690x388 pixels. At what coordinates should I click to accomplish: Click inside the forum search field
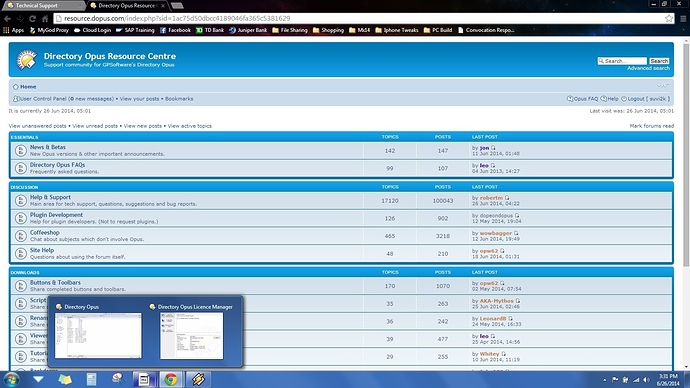tap(622, 61)
